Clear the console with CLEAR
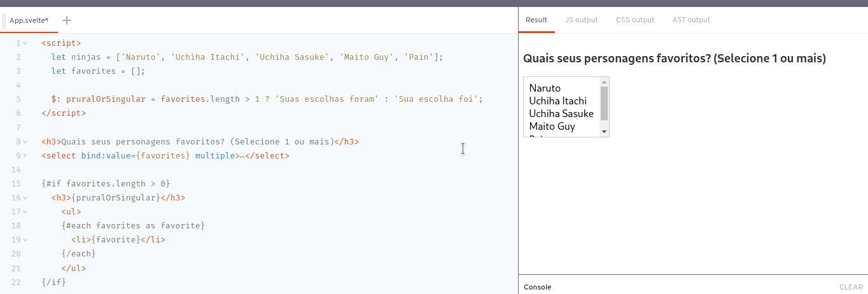 point(851,287)
